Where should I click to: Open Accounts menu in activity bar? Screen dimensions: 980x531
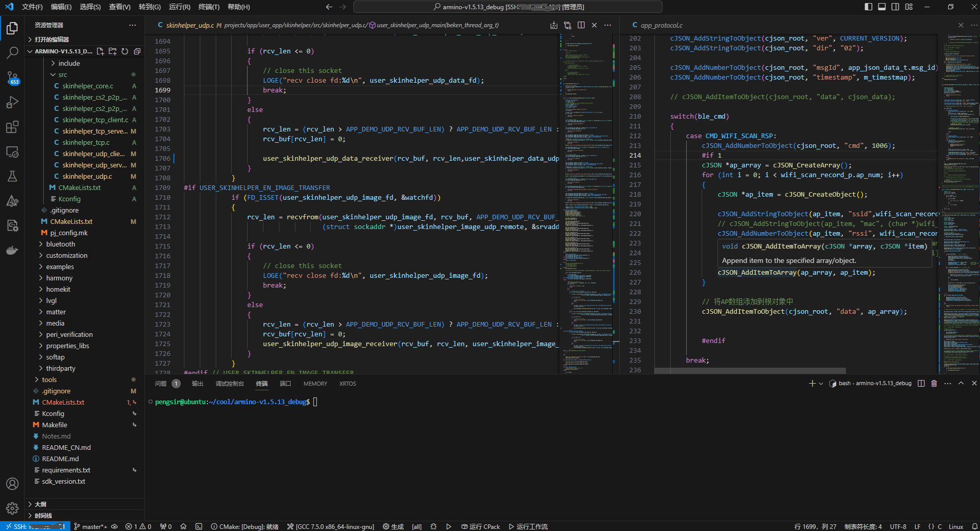click(12, 484)
